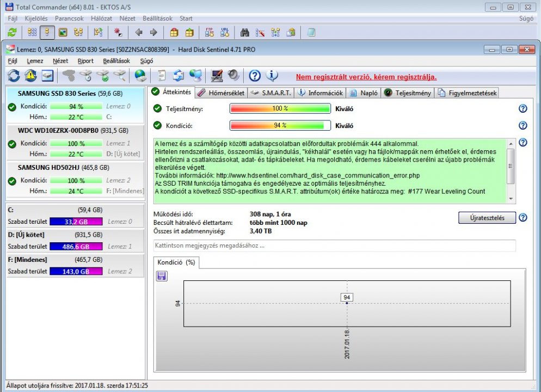This screenshot has width=541, height=392.
Task: Open the FTP connect icon
Action: tap(209, 33)
